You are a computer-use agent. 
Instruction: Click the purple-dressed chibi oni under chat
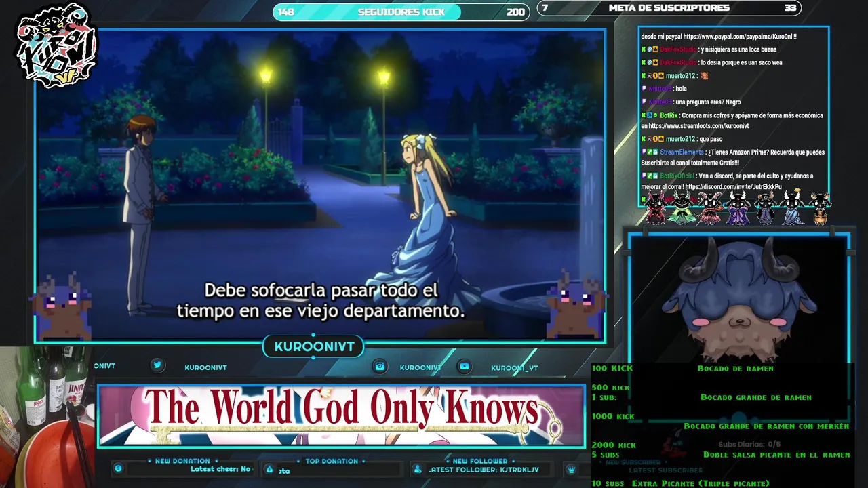coord(737,207)
